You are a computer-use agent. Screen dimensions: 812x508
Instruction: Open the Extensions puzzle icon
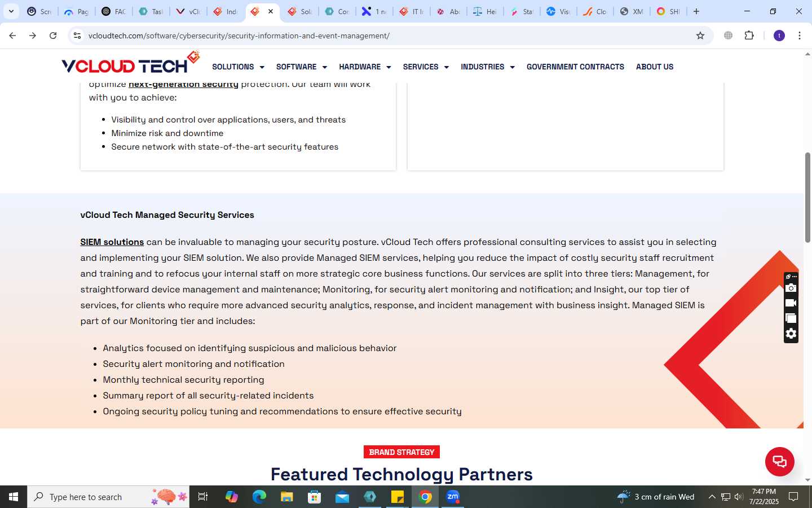coord(749,36)
